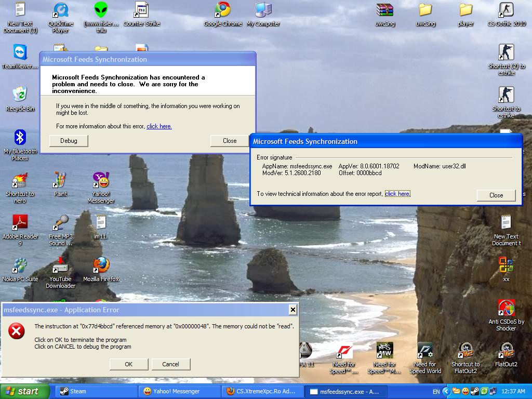
Task: Close the Error signature dialog
Action: pos(496,195)
